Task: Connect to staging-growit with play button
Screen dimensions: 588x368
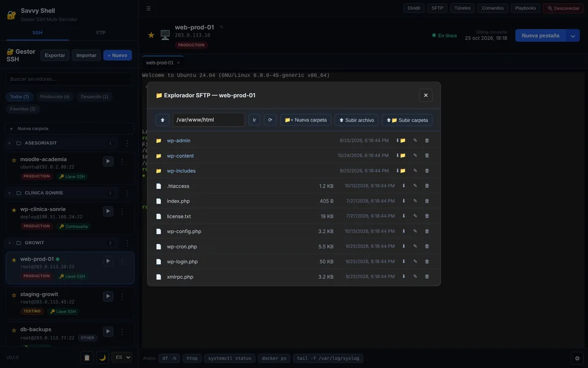Action: click(108, 296)
